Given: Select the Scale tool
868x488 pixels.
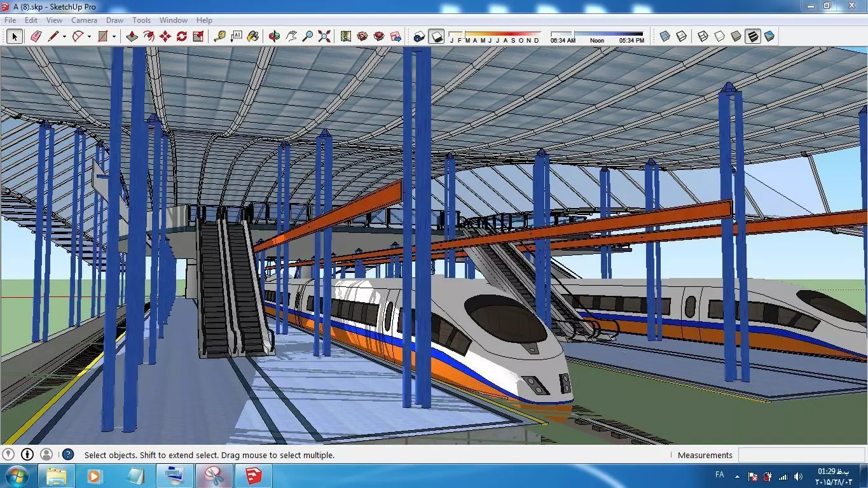Looking at the screenshot, I should click(198, 36).
